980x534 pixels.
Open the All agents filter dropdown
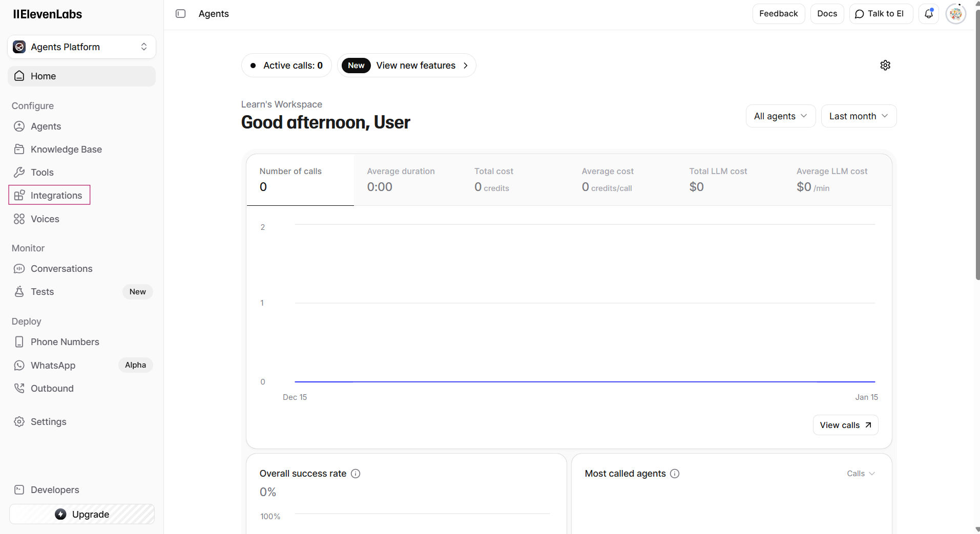coord(780,116)
